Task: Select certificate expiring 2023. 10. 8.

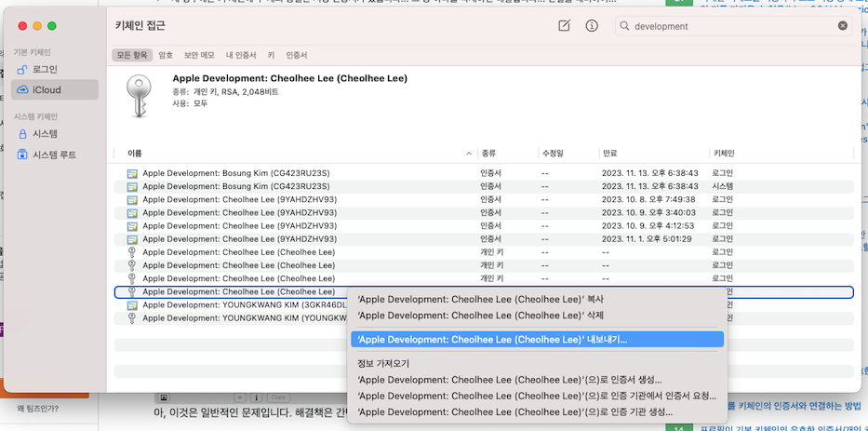Action: click(x=484, y=199)
